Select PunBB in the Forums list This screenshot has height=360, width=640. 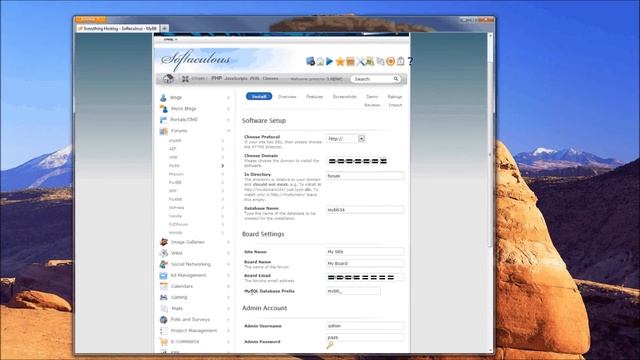point(175,182)
